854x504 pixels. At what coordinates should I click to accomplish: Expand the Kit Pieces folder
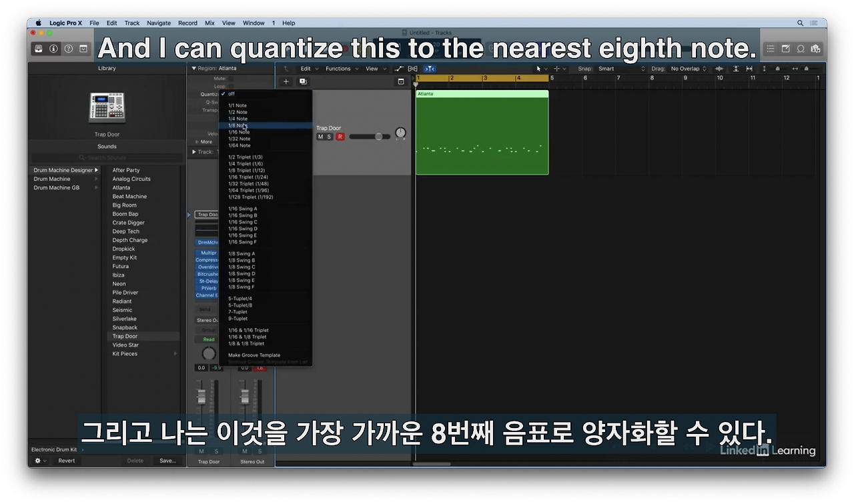(176, 354)
